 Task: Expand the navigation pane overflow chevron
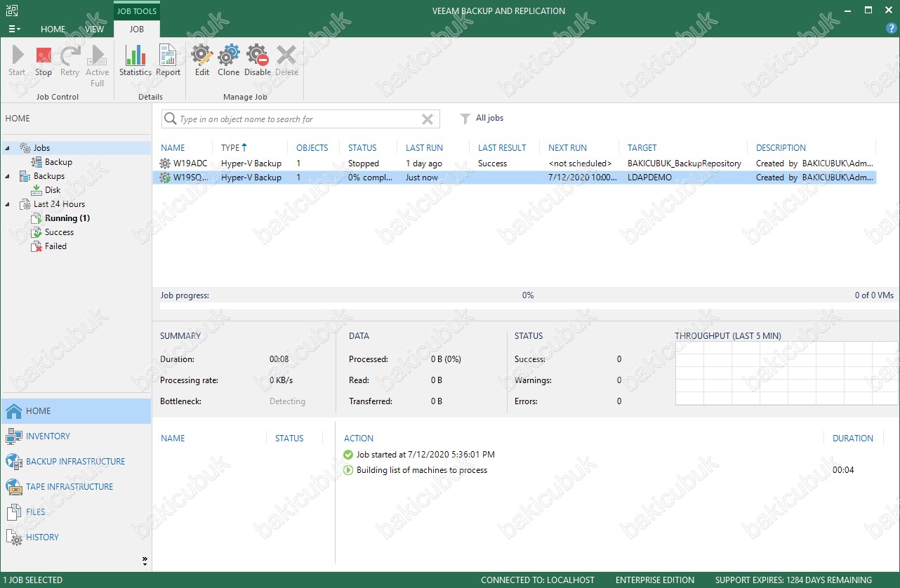pos(145,561)
